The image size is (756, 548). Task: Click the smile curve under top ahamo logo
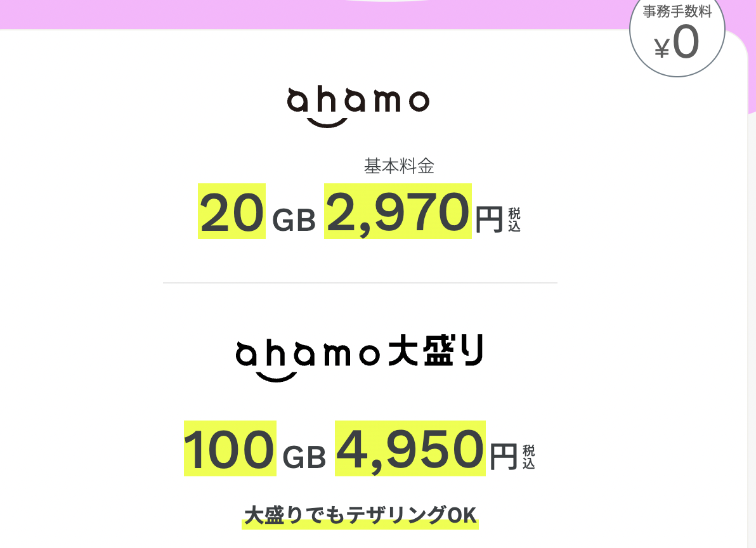coord(327,122)
